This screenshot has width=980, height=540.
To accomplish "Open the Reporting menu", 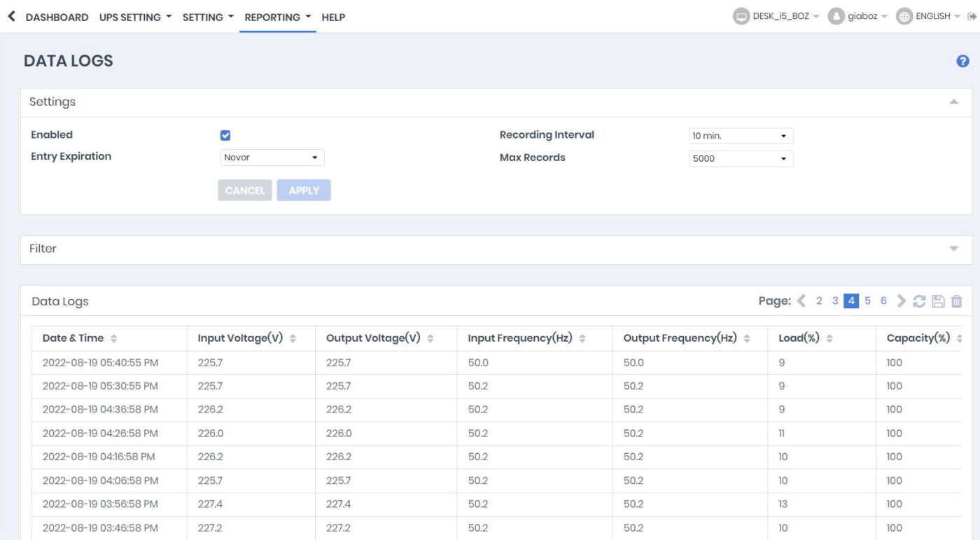I will pos(277,17).
